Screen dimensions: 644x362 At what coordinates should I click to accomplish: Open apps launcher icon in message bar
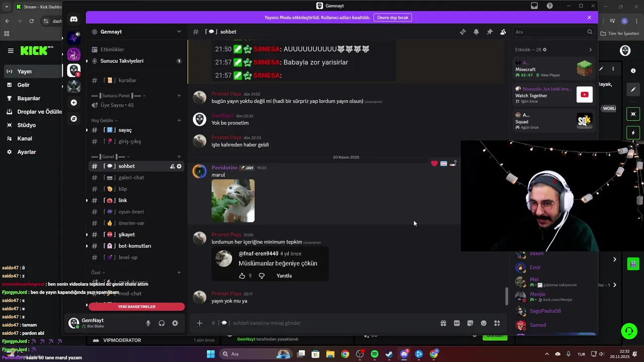[497, 323]
